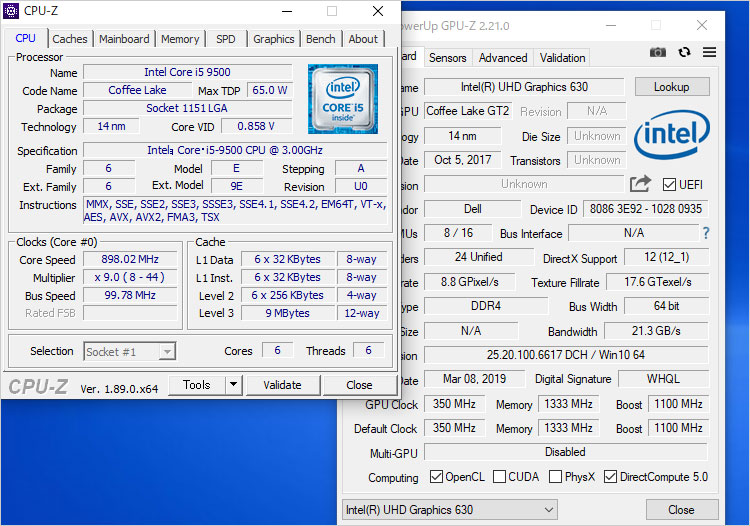
Task: Open the Bench tab
Action: 320,39
